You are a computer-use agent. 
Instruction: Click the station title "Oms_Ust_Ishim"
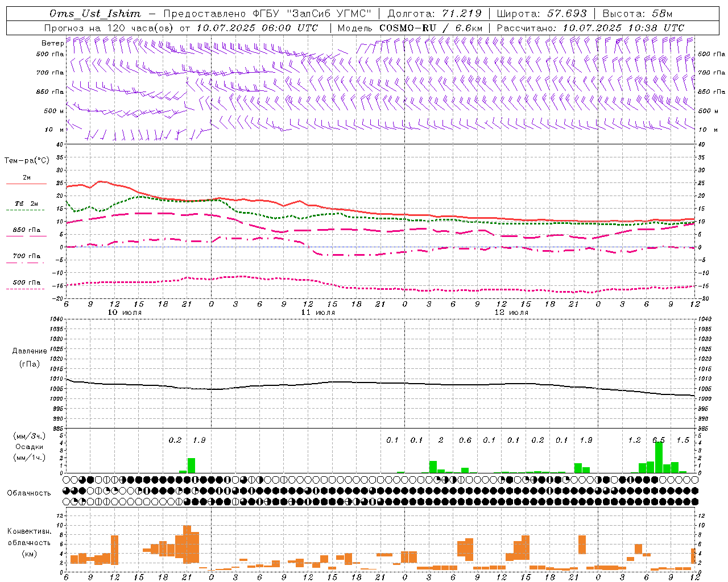pos(95,14)
